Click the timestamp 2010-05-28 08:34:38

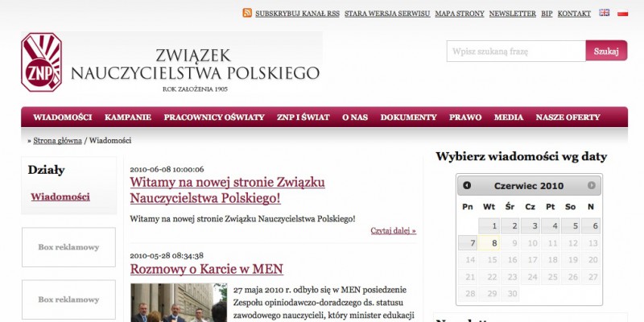click(x=167, y=255)
